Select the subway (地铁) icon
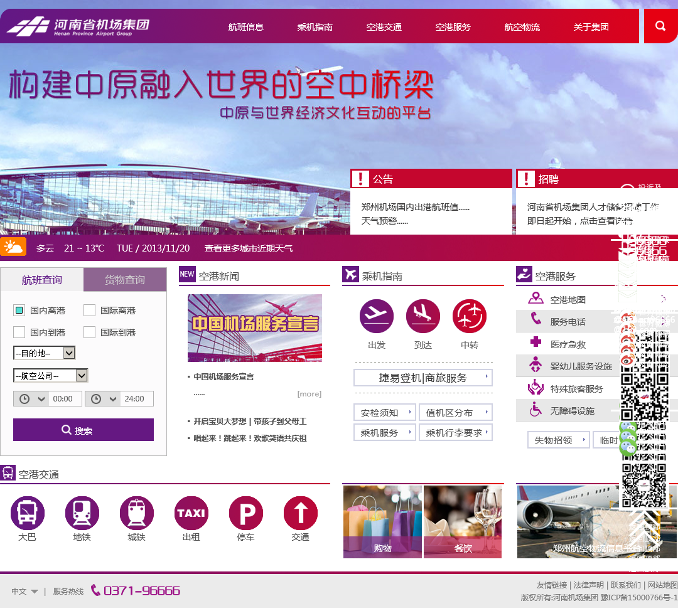 [82, 512]
